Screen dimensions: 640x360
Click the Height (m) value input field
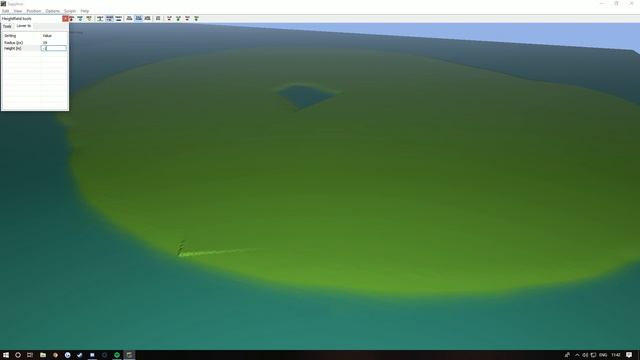tap(54, 48)
